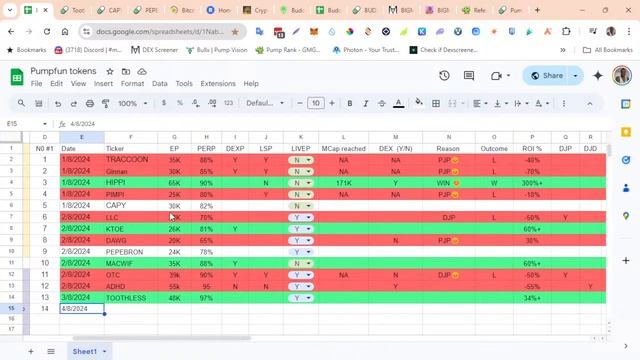The width and height of the screenshot is (640, 360).
Task: Toggle italic formatting
Action: tap(366, 104)
